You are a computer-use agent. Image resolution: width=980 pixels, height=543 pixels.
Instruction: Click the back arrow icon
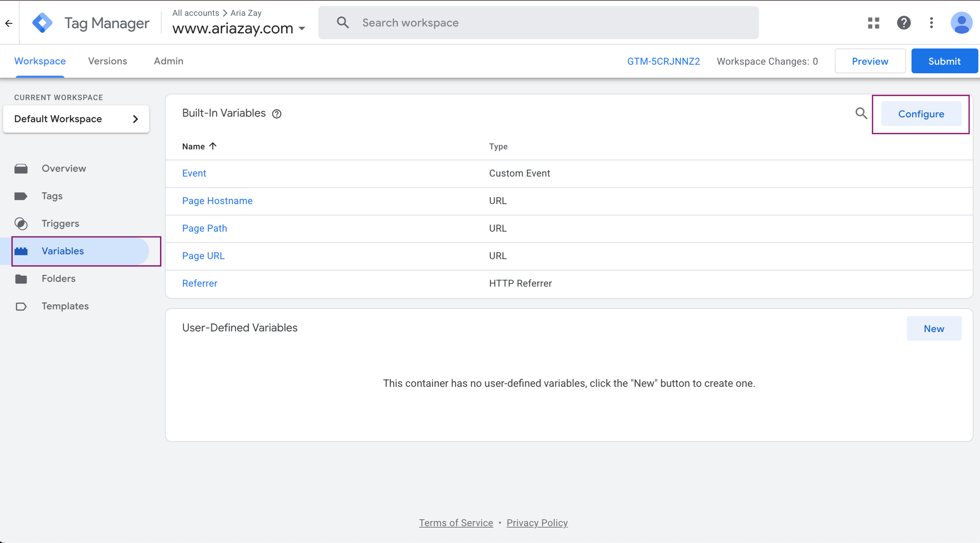pyautogui.click(x=9, y=23)
